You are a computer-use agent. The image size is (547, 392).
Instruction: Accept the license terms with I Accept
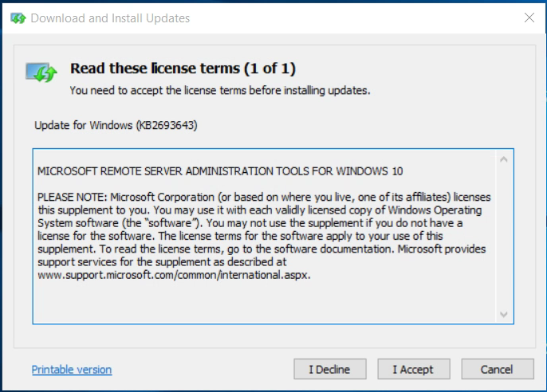tap(413, 369)
